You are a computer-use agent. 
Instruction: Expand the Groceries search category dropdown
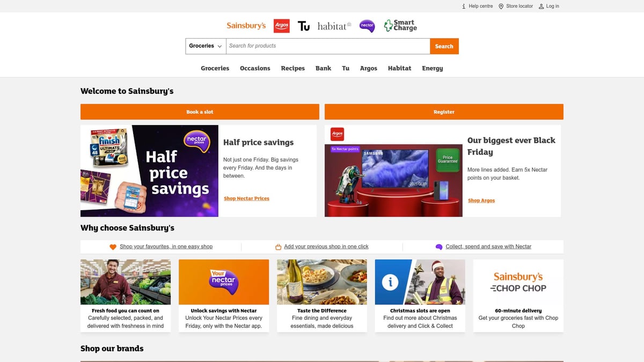(206, 46)
